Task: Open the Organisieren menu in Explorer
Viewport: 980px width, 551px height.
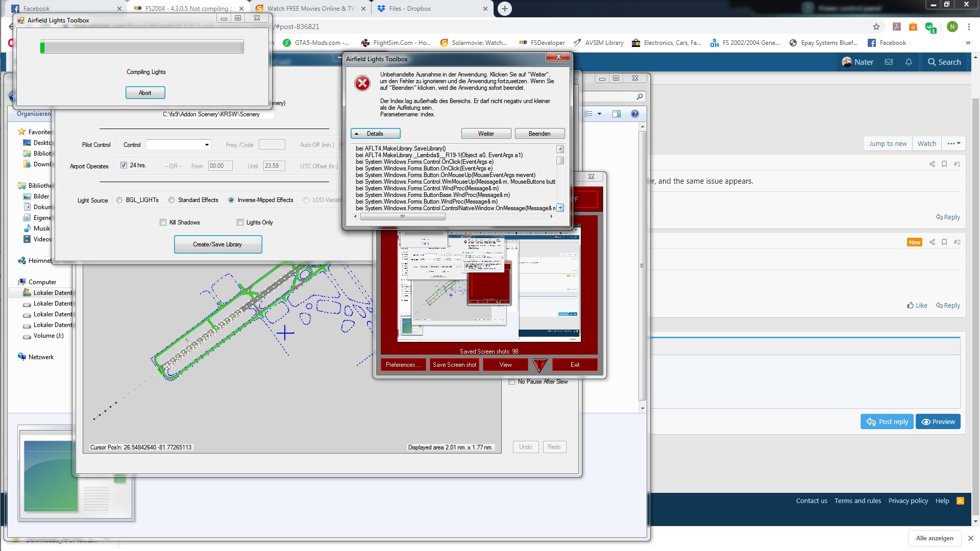Action: [x=34, y=114]
